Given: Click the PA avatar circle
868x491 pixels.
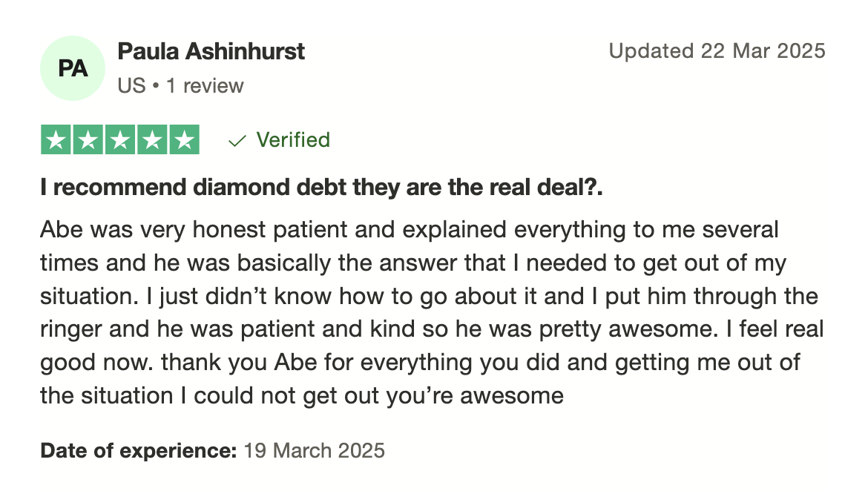Looking at the screenshot, I should (x=73, y=69).
